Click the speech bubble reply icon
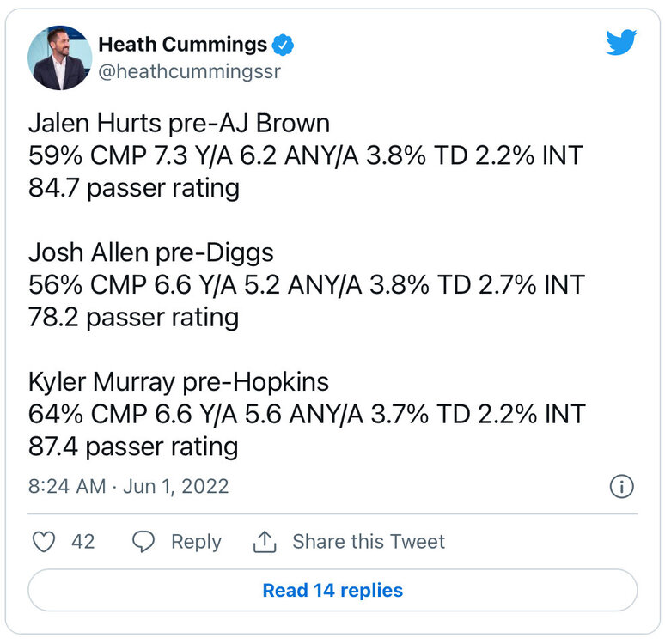Viewport: 665px width, 644px height. pyautogui.click(x=143, y=542)
